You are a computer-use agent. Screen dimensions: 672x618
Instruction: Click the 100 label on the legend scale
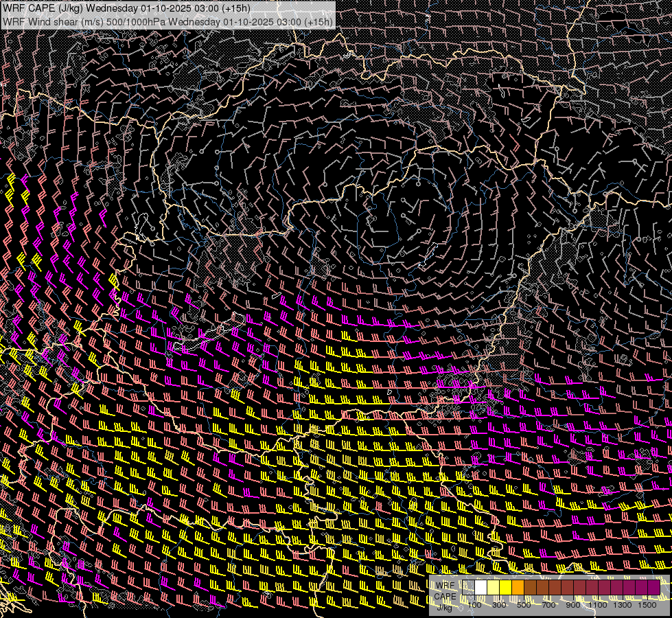pyautogui.click(x=474, y=604)
